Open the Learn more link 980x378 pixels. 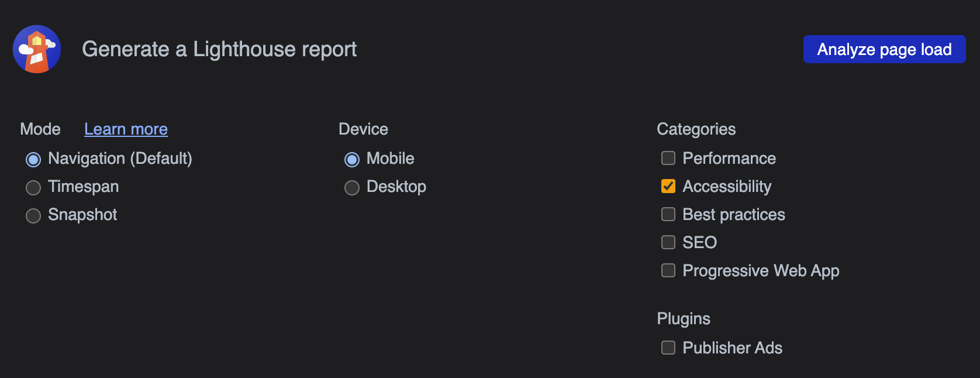click(x=126, y=129)
